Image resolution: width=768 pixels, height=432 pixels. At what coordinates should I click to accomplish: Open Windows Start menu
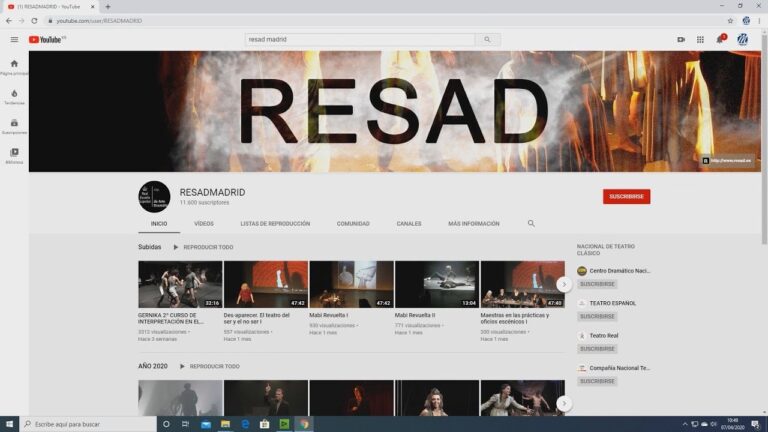(x=9, y=424)
